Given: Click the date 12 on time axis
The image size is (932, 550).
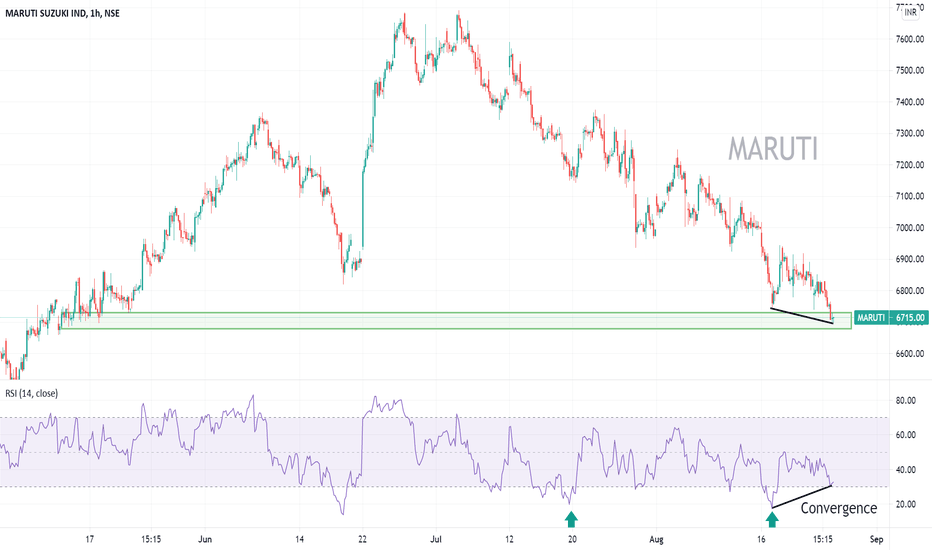Looking at the screenshot, I should (x=509, y=540).
